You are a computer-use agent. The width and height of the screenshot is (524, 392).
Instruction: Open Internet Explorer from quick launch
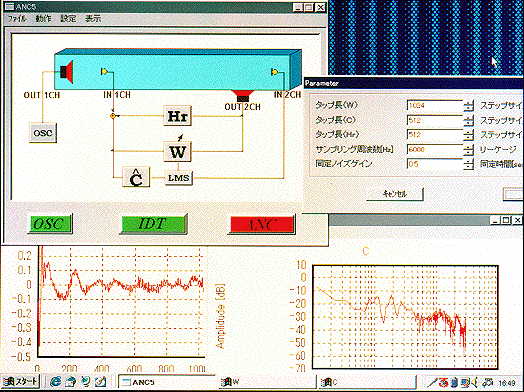pyautogui.click(x=56, y=381)
